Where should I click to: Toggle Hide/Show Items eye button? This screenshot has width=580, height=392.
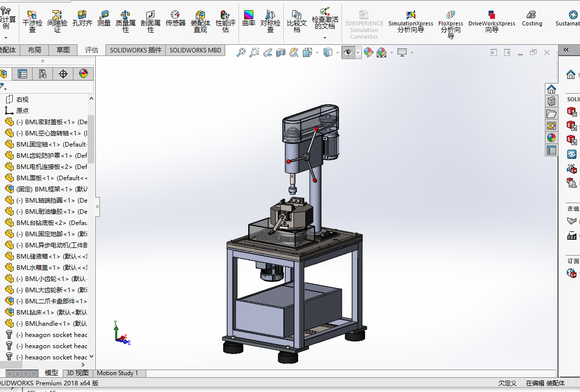point(348,52)
